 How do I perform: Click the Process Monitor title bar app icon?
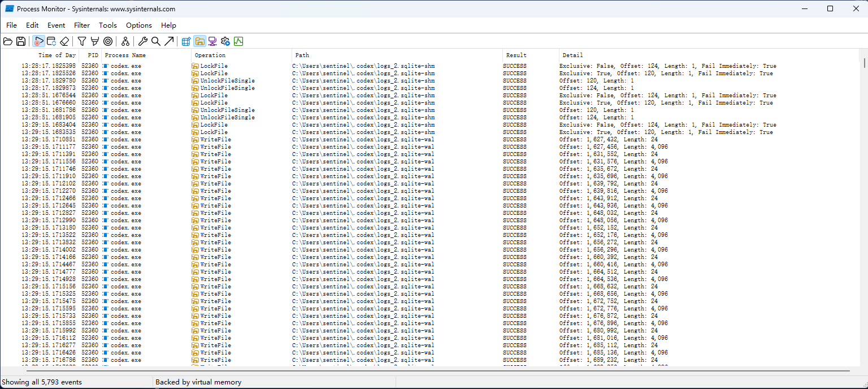(x=9, y=8)
